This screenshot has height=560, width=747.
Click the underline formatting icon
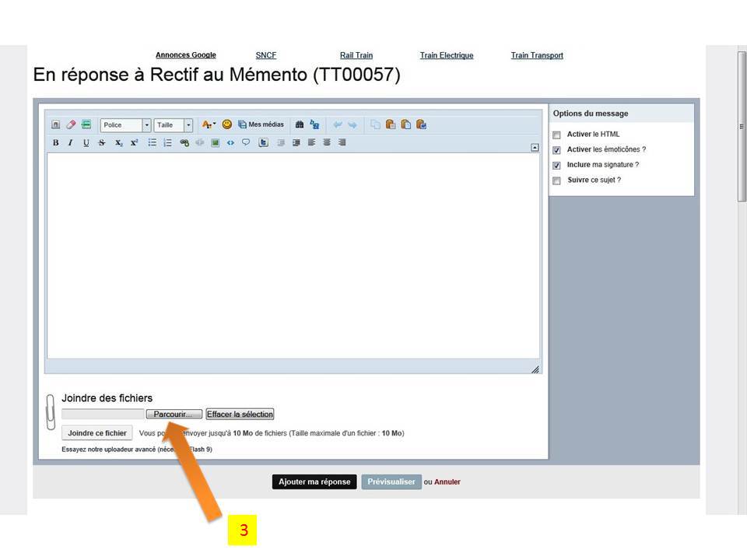tap(86, 143)
